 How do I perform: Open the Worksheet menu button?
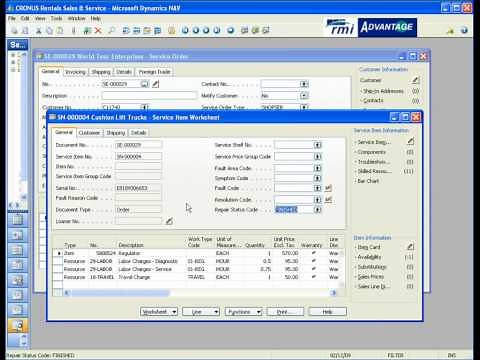159,312
